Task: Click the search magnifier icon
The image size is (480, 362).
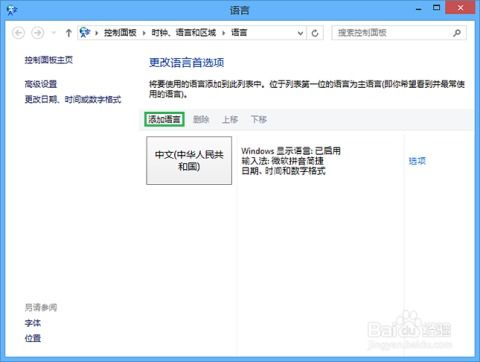Action: pos(457,33)
